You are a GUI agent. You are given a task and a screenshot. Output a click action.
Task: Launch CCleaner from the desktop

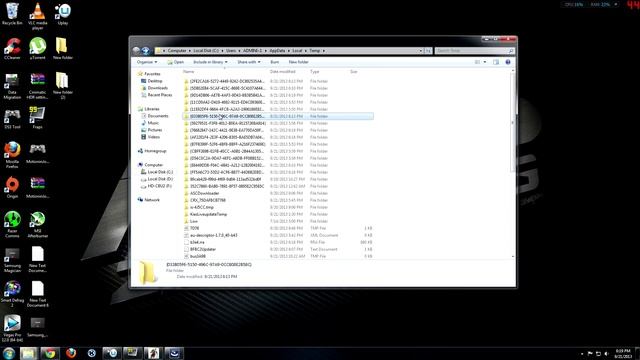(x=12, y=49)
